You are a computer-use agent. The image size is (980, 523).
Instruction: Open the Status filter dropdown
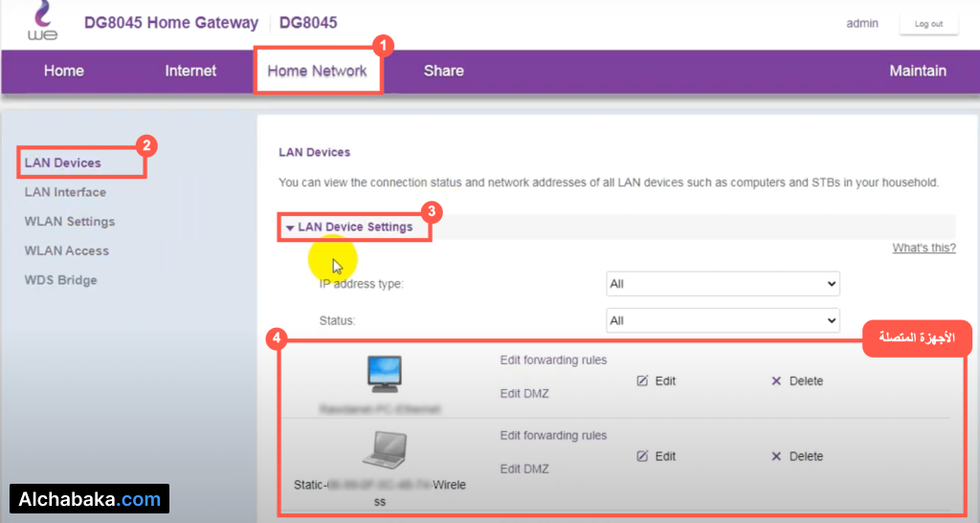pos(723,320)
